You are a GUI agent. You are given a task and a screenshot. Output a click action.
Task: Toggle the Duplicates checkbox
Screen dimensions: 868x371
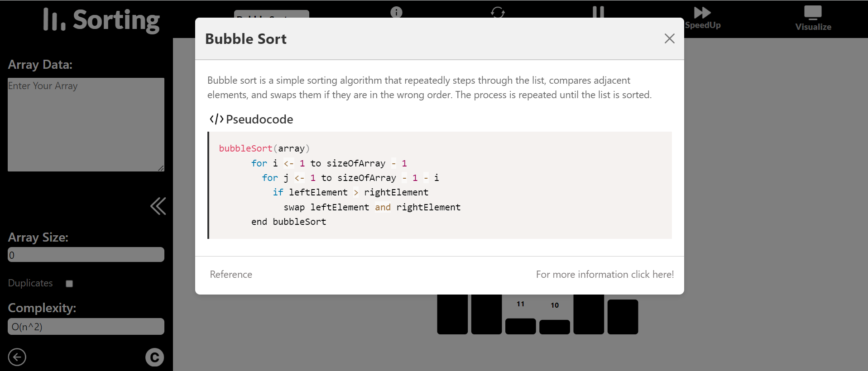(x=69, y=284)
